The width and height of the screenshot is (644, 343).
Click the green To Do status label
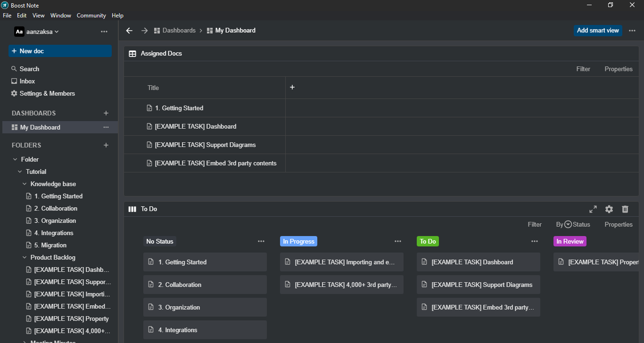click(428, 241)
